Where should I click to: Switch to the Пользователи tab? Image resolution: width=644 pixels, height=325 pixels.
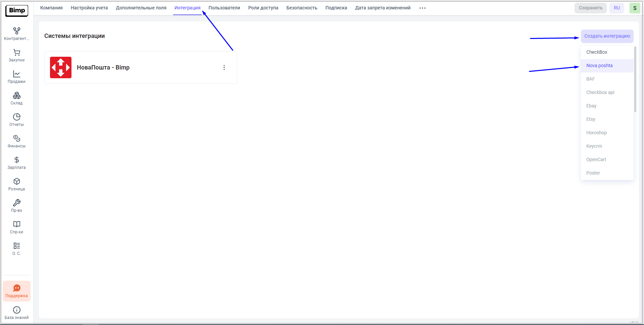click(x=224, y=8)
